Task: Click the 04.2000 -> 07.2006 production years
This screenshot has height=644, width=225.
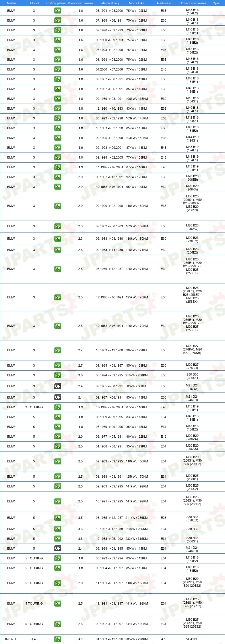Action: pos(109,69)
